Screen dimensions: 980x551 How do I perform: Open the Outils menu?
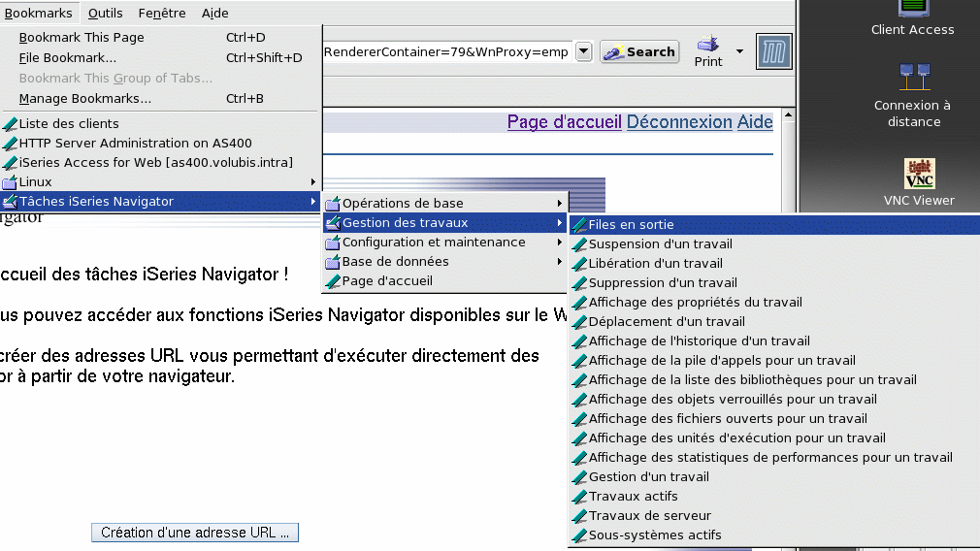coord(105,13)
